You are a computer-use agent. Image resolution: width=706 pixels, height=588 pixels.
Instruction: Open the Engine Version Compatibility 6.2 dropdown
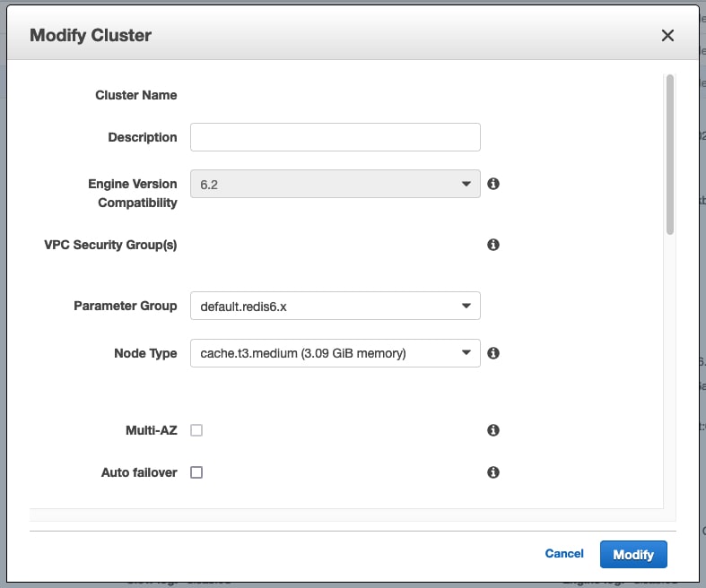coord(335,184)
